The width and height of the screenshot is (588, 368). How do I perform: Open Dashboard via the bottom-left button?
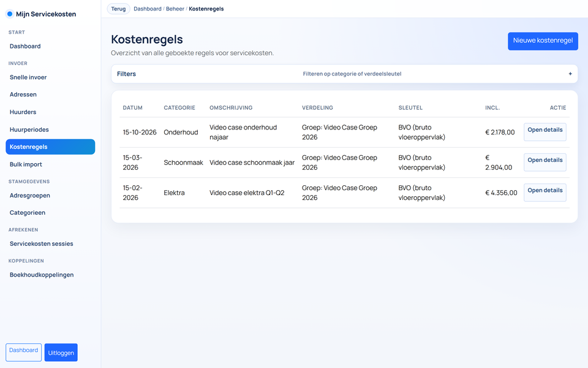click(23, 351)
